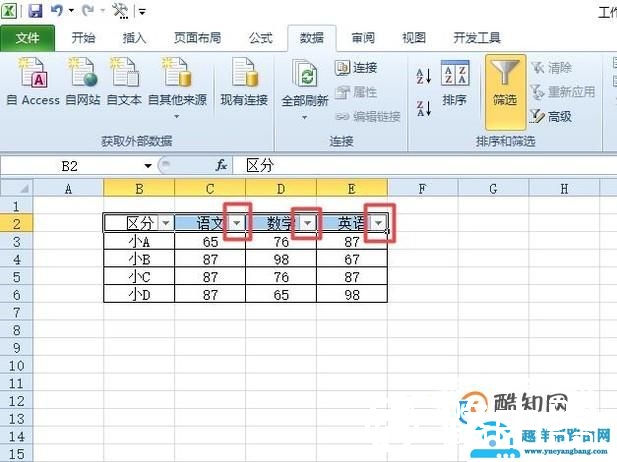This screenshot has height=462, width=617.
Task: Click 重新应用 reapply filter
Action: click(563, 92)
